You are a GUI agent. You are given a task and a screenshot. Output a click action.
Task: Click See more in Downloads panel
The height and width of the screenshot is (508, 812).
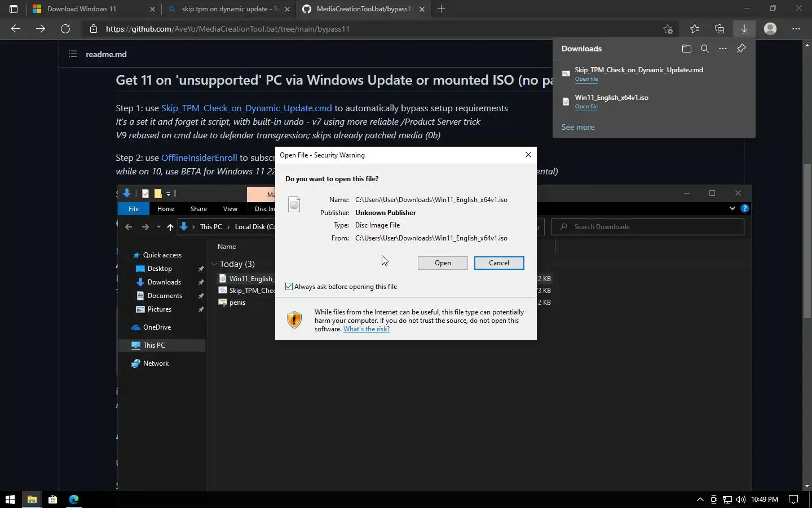click(578, 127)
